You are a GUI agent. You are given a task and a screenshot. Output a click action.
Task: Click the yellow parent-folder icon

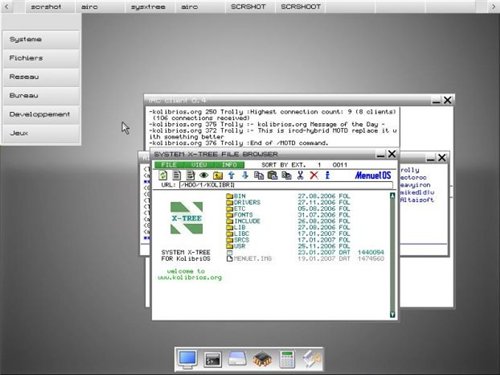coord(218,175)
